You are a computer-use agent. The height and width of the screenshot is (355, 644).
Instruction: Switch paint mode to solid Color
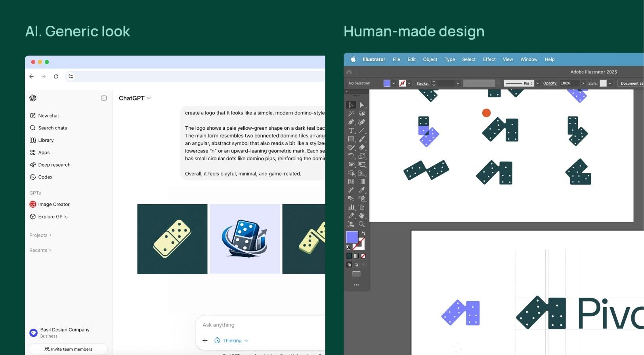(x=349, y=256)
